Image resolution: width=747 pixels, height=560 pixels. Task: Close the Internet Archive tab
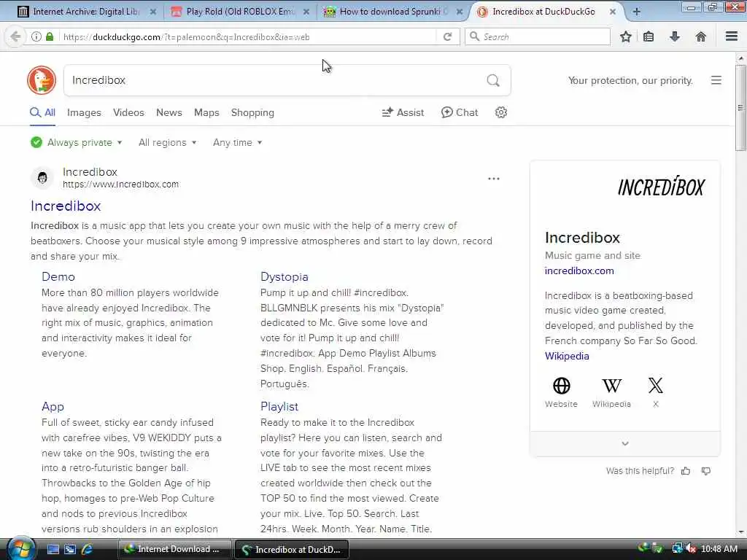click(x=153, y=12)
